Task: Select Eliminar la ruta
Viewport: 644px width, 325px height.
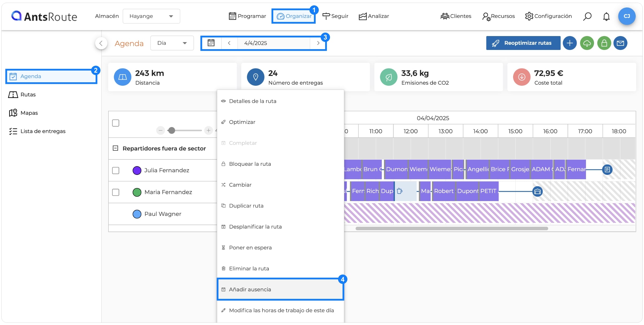Action: tap(280, 269)
